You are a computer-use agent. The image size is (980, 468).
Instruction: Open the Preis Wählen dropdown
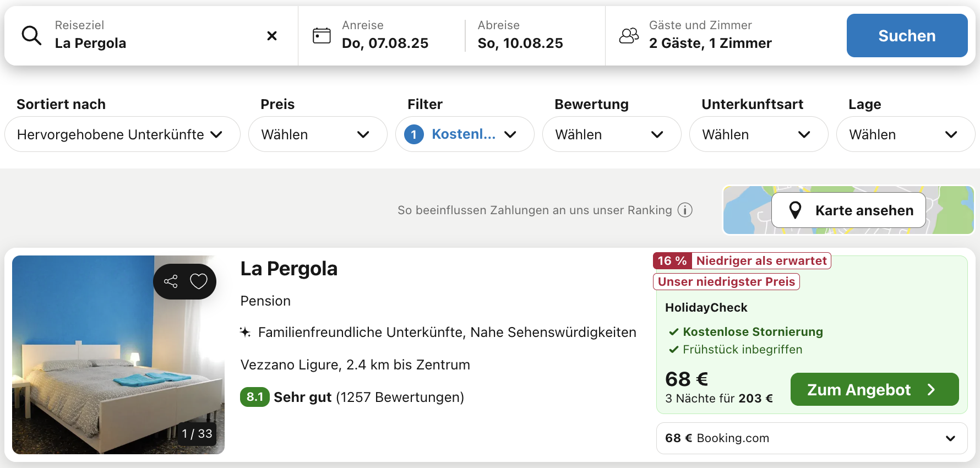318,134
